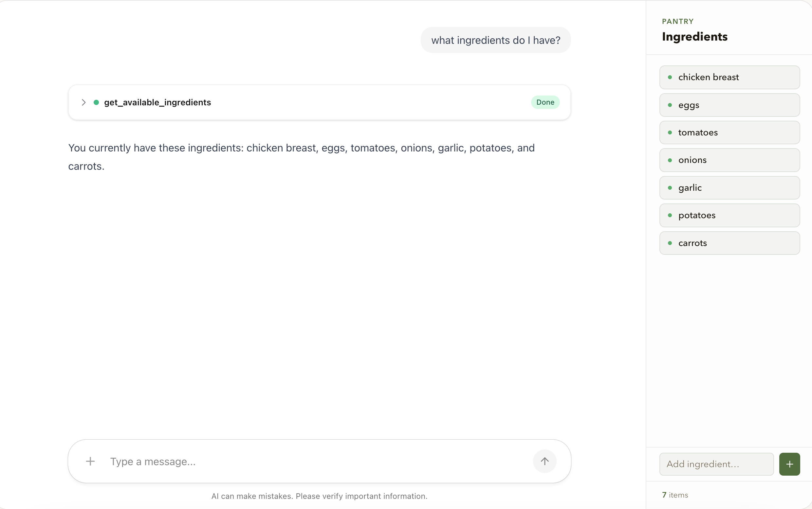
Task: Select the chicken breast ingredient item
Action: pos(729,78)
